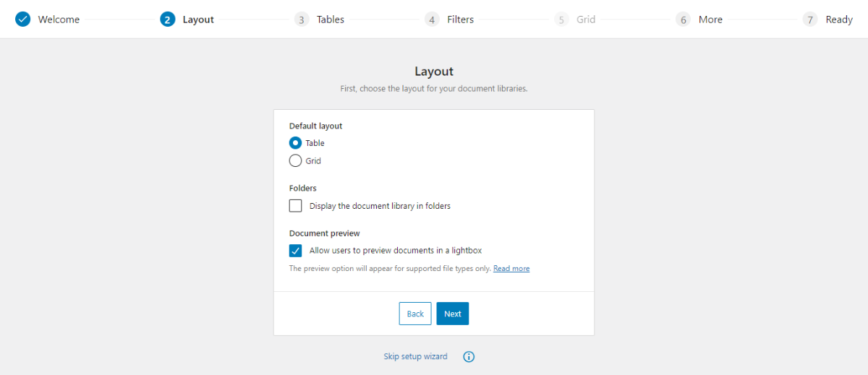Click the Default layout heading
This screenshot has height=375, width=868.
pos(316,126)
